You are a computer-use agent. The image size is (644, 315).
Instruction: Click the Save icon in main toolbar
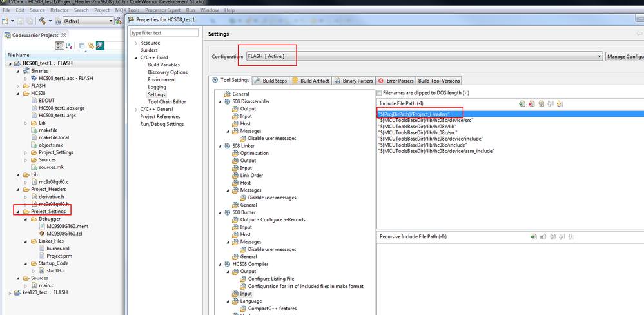[20, 21]
